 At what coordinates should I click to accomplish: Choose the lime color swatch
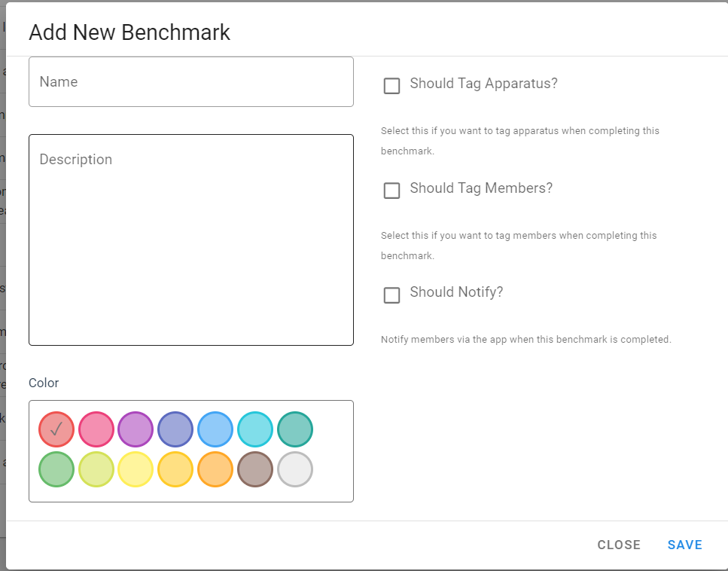coord(96,470)
